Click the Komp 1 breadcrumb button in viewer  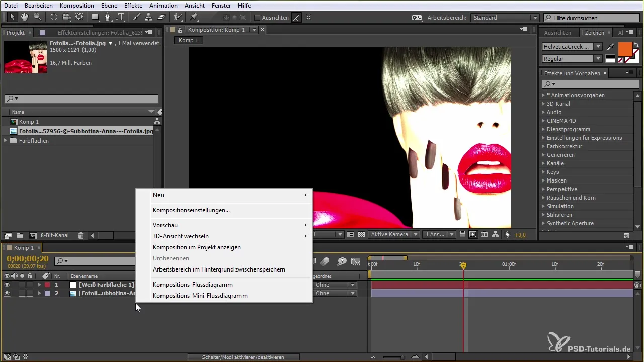pyautogui.click(x=189, y=40)
